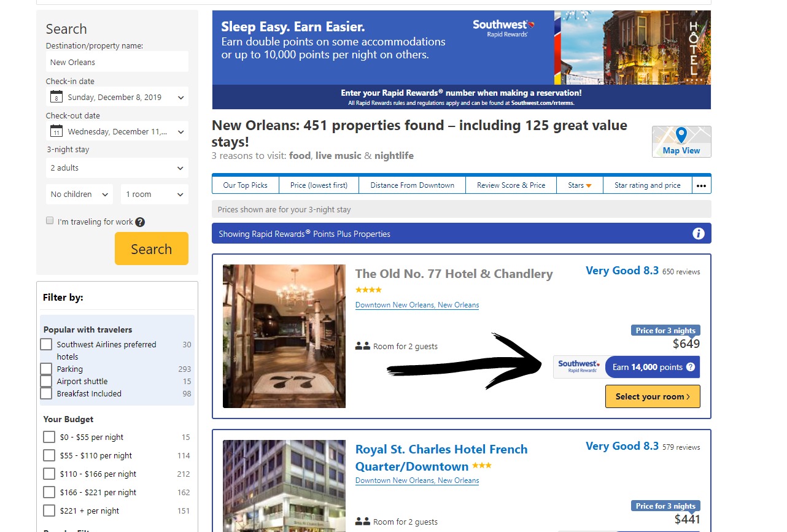This screenshot has width=787, height=532.
Task: Click the check-in calendar icon
Action: 56,97
